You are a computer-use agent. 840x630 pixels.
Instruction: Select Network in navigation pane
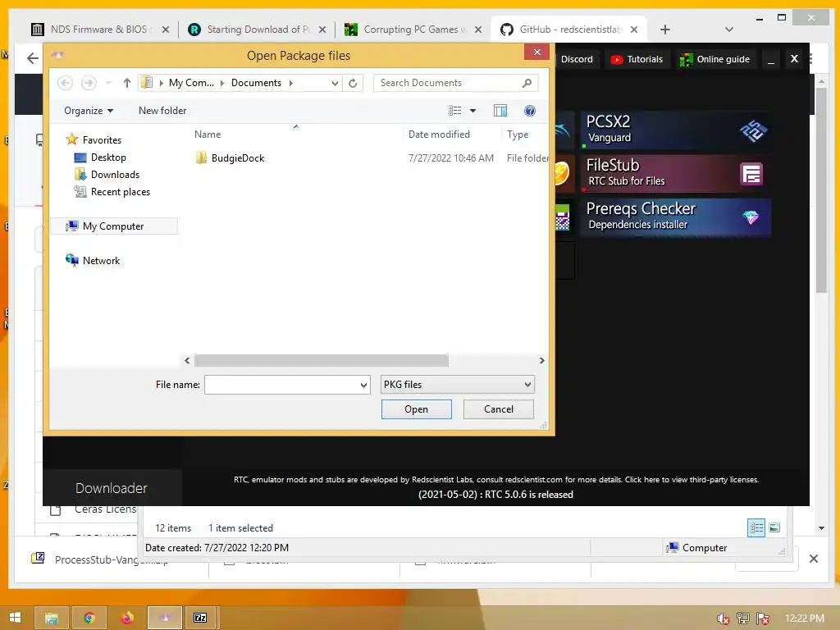tap(101, 261)
